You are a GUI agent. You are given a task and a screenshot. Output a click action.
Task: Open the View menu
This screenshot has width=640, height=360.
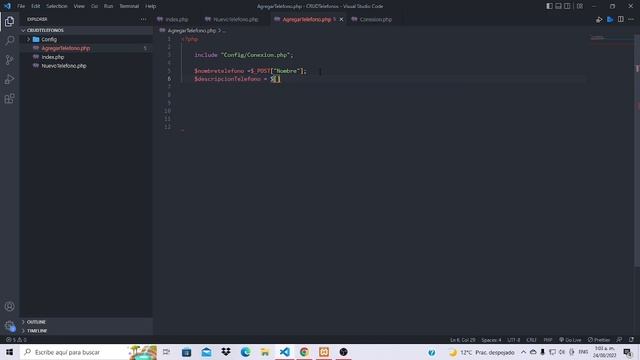point(79,6)
